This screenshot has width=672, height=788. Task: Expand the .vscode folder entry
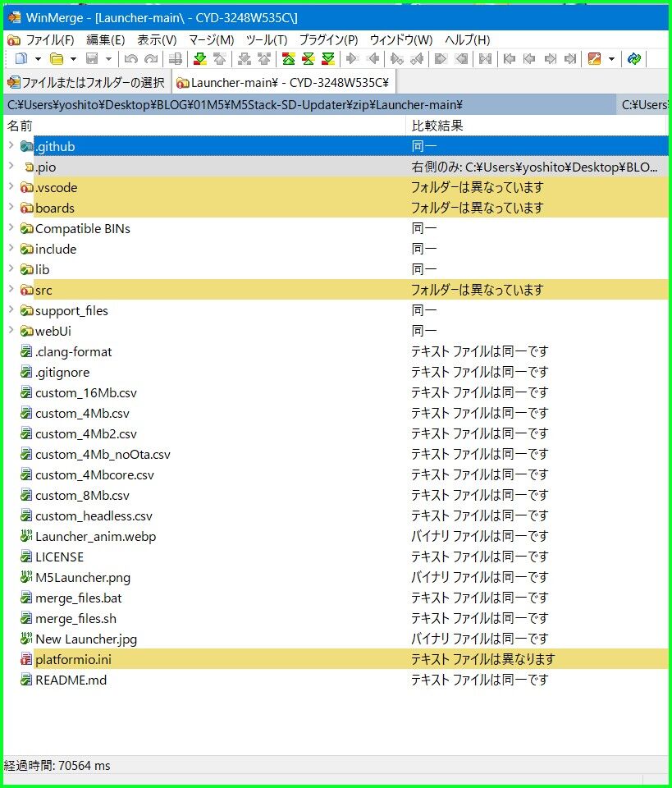11,187
